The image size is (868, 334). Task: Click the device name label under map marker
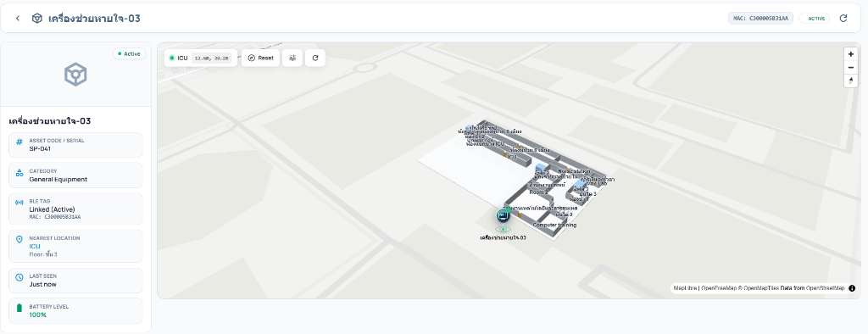[503, 237]
